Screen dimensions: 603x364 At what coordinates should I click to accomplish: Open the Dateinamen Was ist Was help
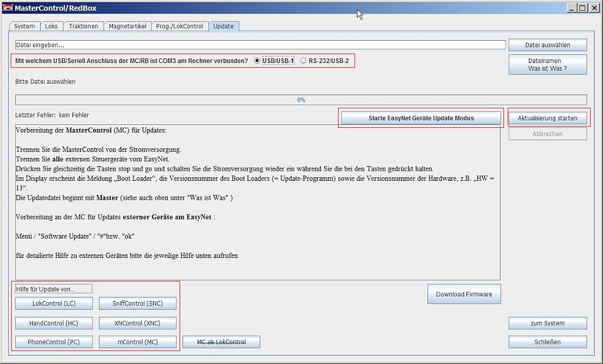(548, 64)
